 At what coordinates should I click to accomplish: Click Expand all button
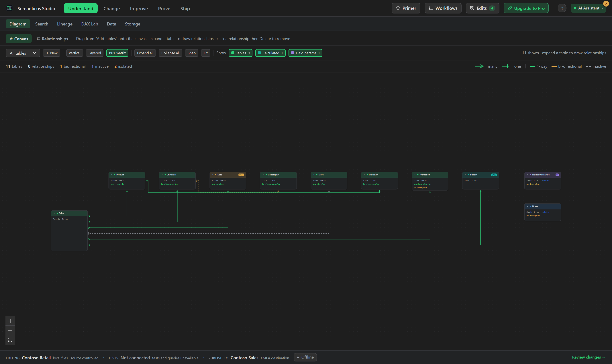click(x=145, y=53)
